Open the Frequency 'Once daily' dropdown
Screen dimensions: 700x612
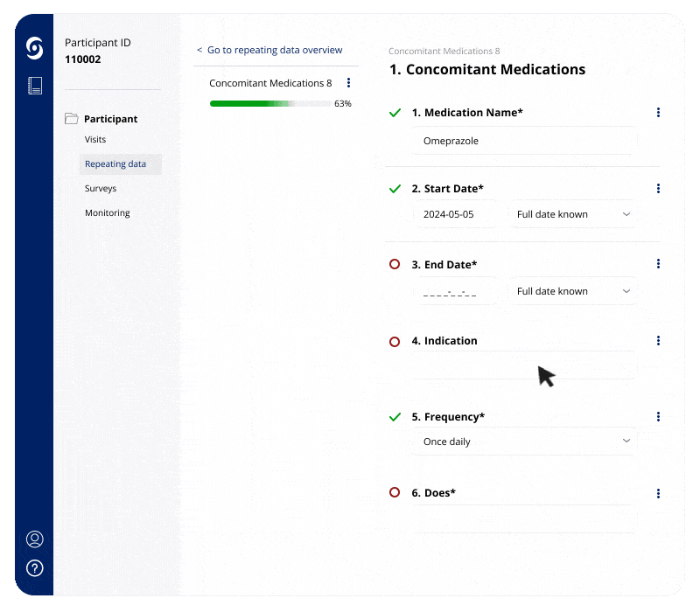523,442
